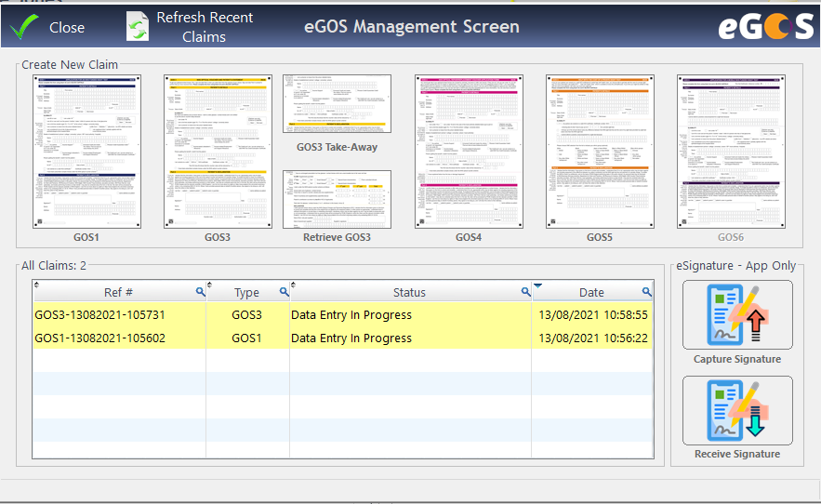821x504 pixels.
Task: Click the eGOS logo
Action: [x=765, y=26]
